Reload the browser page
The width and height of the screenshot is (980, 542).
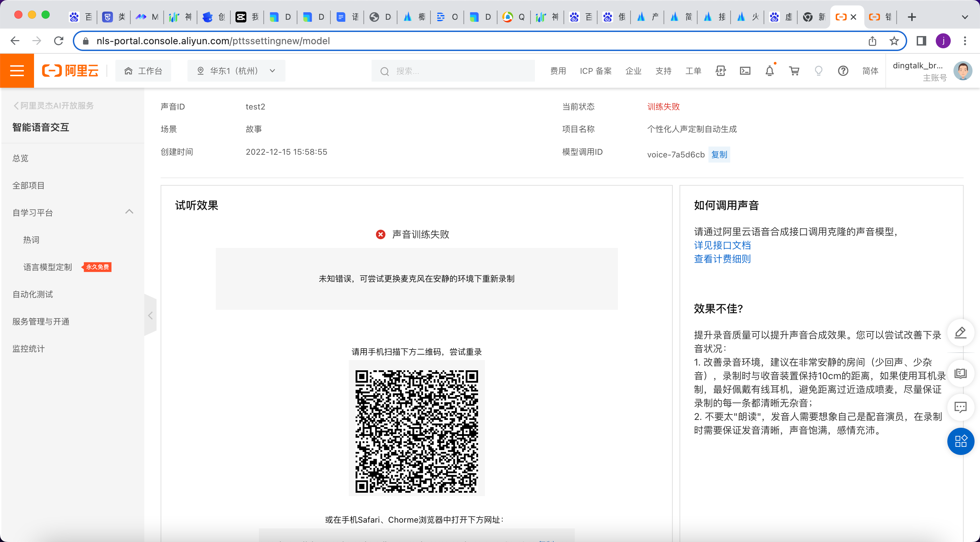[59, 41]
